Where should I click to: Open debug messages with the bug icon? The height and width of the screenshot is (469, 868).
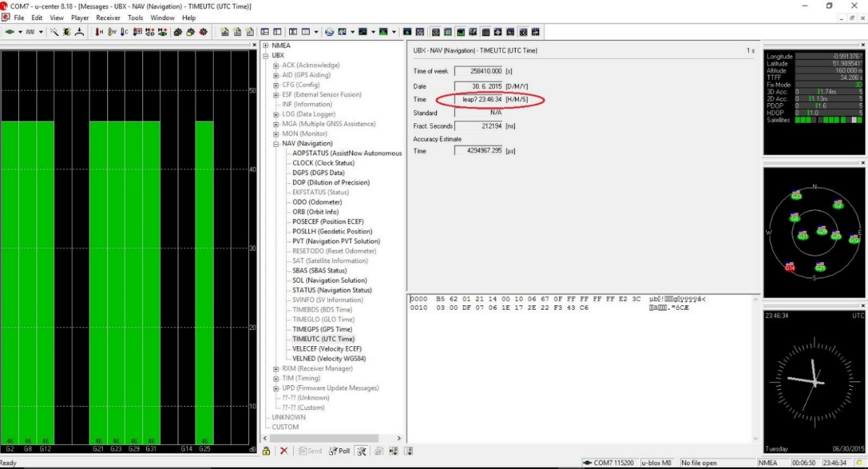pos(67,32)
